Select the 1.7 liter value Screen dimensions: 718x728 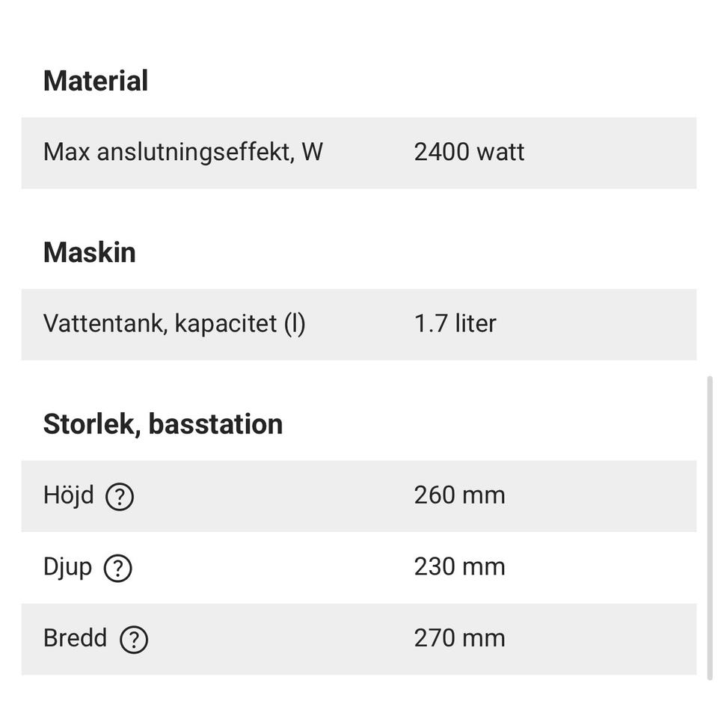tap(455, 324)
